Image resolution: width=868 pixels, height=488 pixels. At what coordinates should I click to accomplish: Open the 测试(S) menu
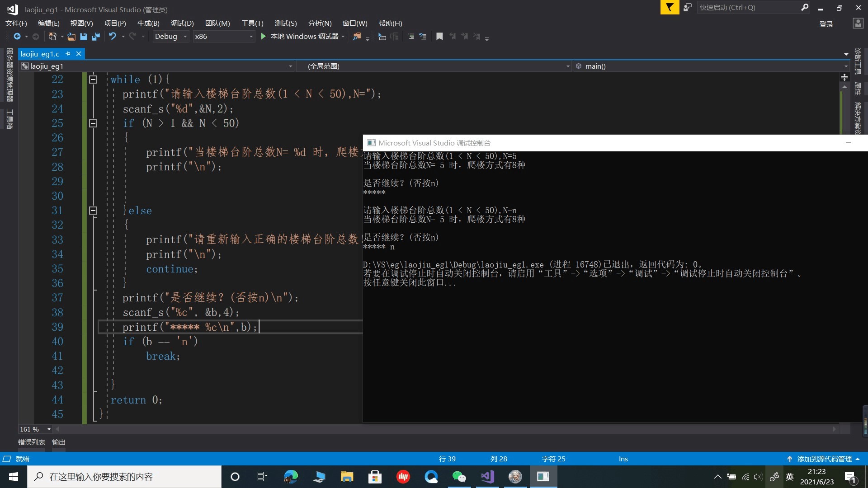click(x=286, y=23)
